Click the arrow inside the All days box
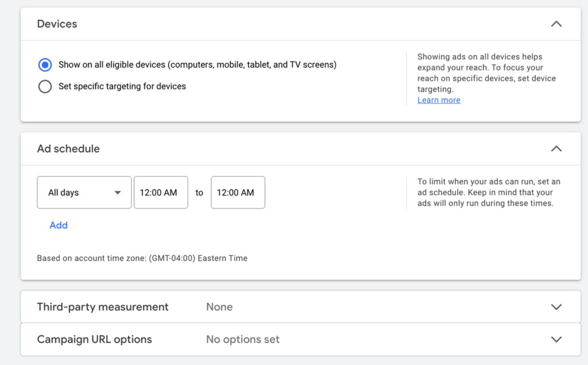The height and width of the screenshot is (365, 588). tap(118, 193)
